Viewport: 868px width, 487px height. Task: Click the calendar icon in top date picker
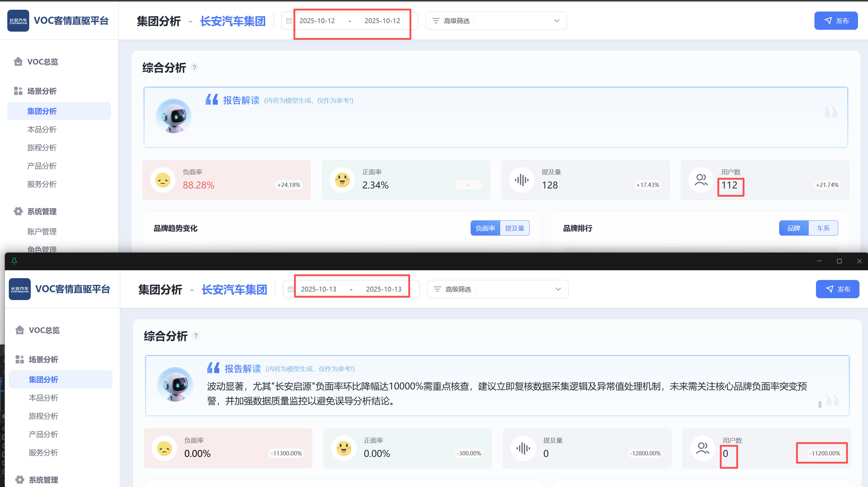tap(289, 21)
